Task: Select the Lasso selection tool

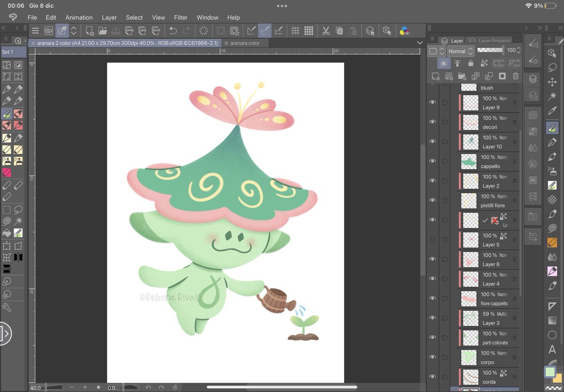Action: (552, 67)
